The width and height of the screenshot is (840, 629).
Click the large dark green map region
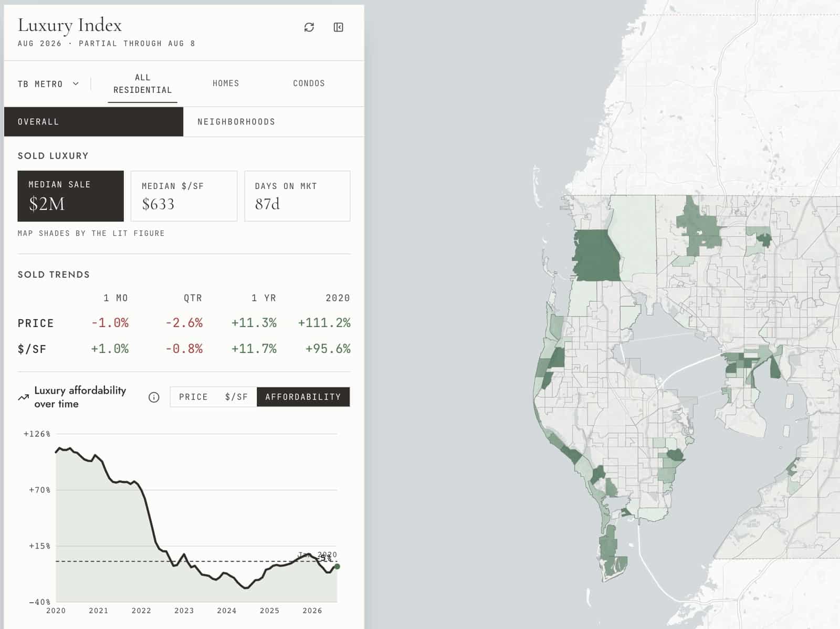[596, 256]
